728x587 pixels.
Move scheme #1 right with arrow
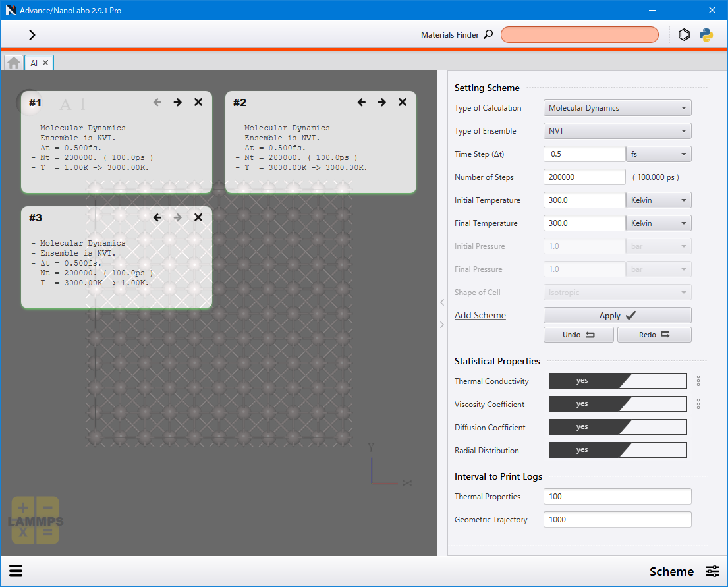(178, 102)
